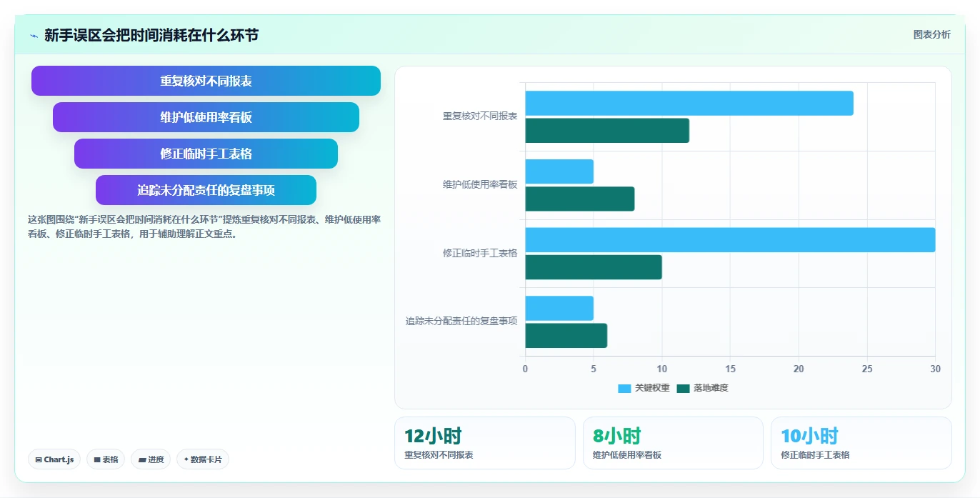Click the x-axis tick label 25
Viewport: 980px width, 498px height.
tap(867, 369)
